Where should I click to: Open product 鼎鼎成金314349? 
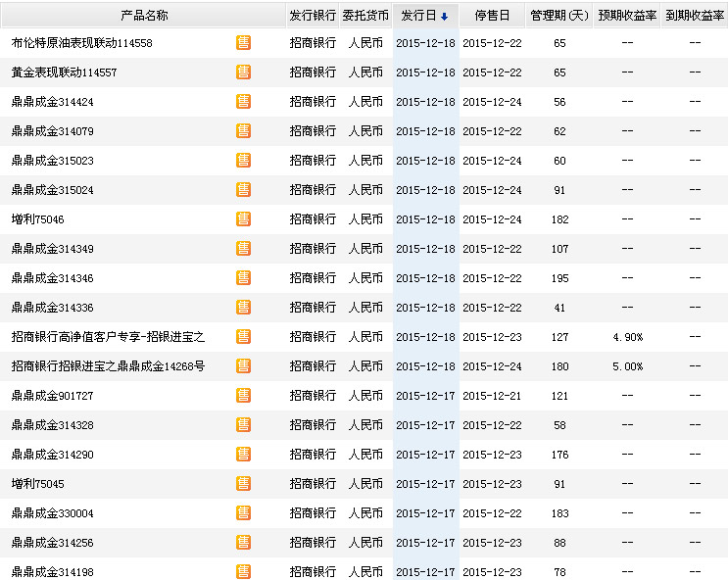53,249
